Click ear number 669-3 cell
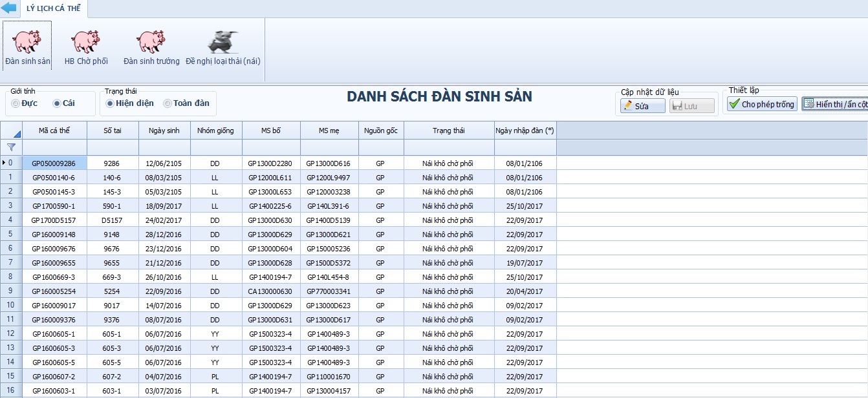868x398 pixels. (113, 277)
